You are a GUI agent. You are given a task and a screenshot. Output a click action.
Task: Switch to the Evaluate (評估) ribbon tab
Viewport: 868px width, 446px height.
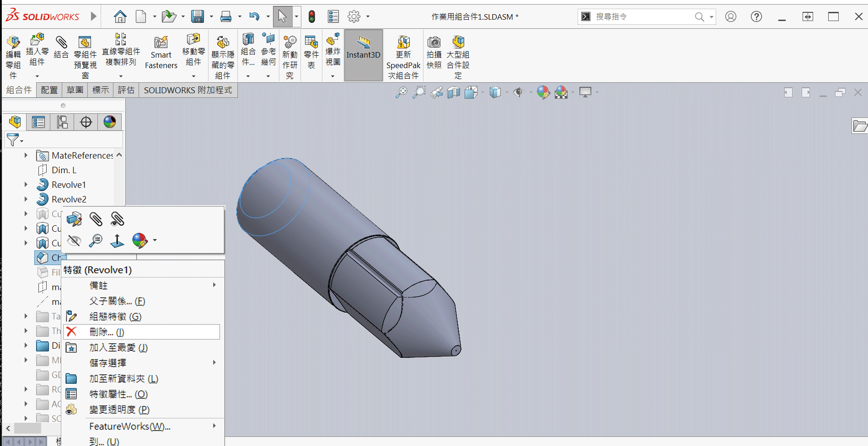126,90
